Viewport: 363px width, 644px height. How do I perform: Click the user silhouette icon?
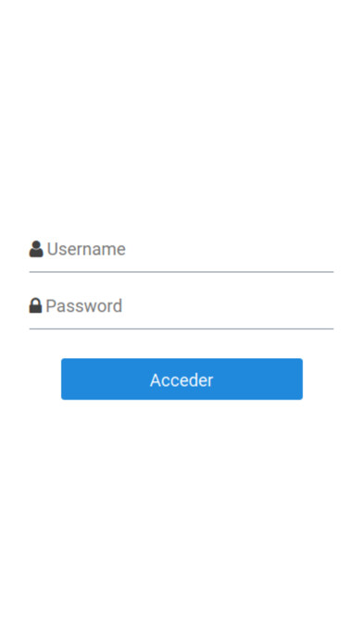36,249
